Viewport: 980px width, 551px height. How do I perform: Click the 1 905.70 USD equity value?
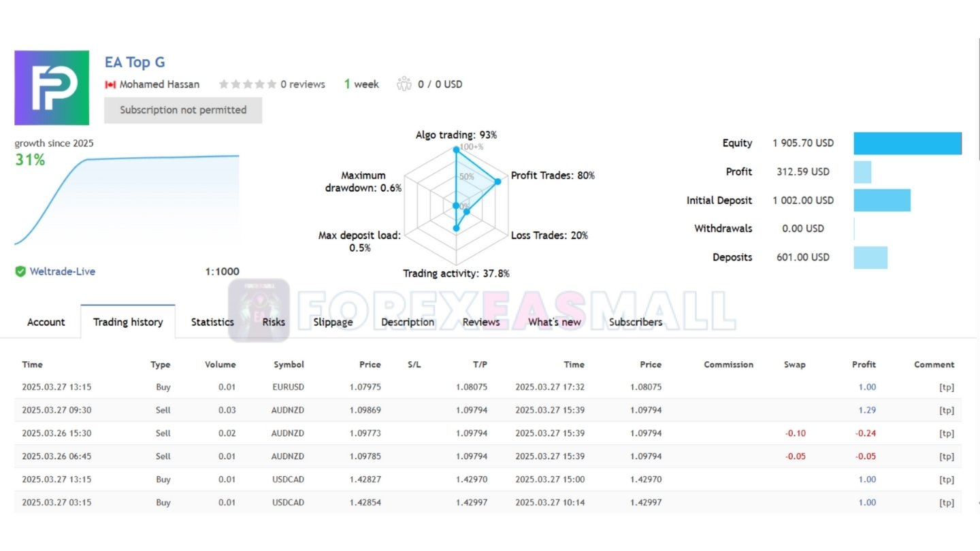tap(803, 144)
